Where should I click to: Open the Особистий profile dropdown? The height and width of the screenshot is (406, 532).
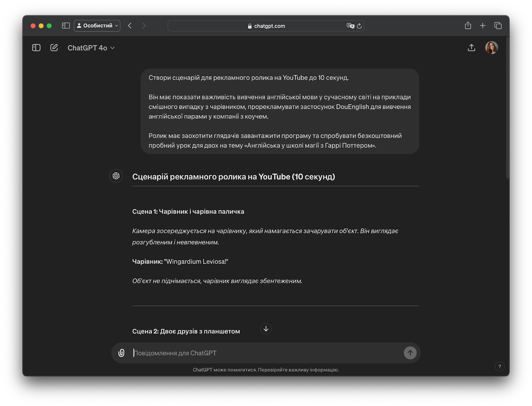coord(97,26)
